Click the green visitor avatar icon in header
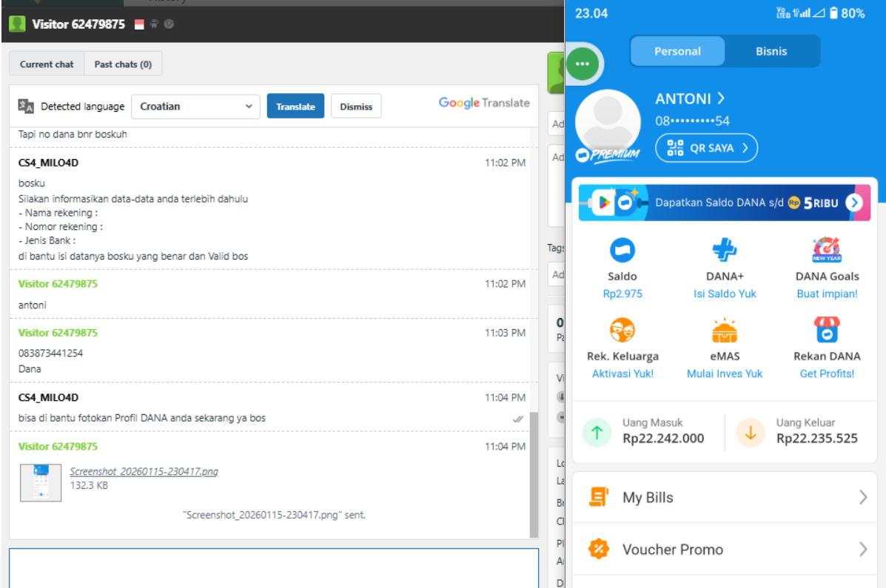886x588 pixels. click(x=18, y=24)
